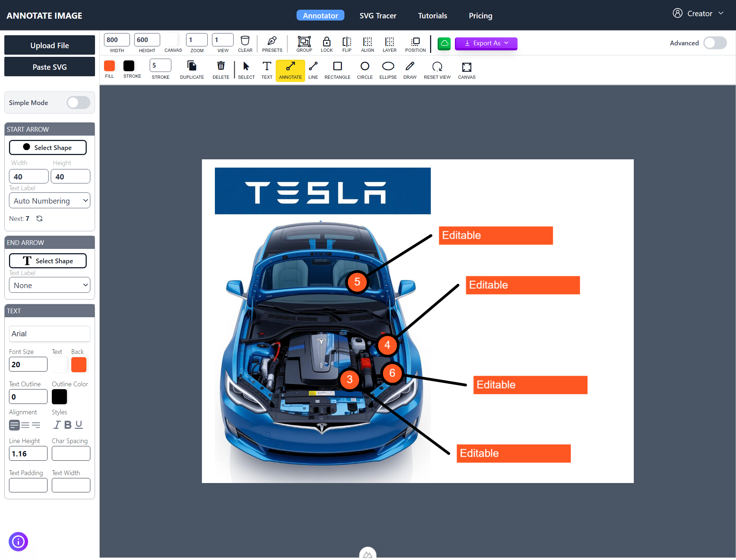736x560 pixels.
Task: Toggle Simple Mode switch
Action: point(78,103)
